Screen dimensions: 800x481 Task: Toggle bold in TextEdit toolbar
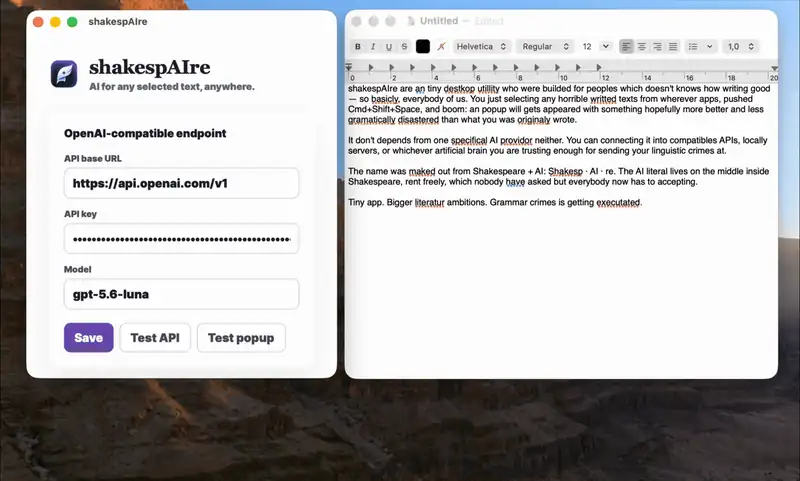tap(358, 46)
